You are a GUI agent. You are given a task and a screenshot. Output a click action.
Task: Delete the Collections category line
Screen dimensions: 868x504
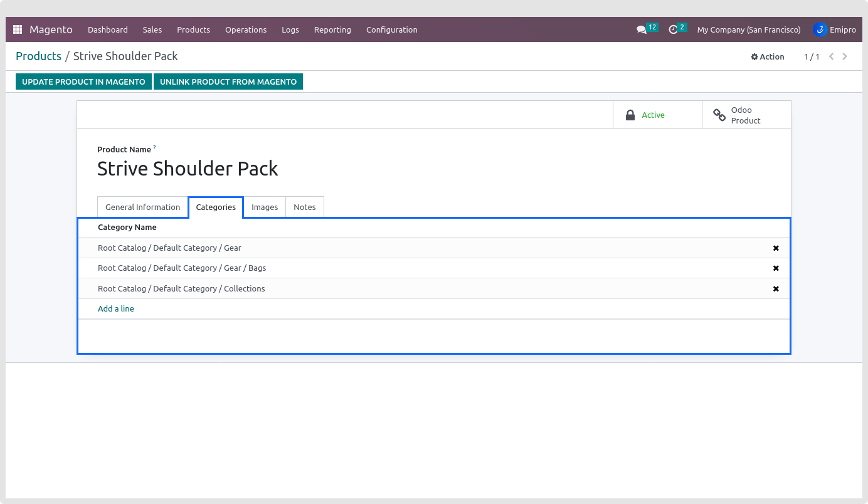point(776,289)
